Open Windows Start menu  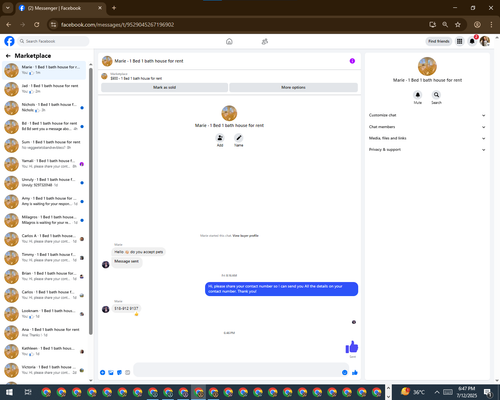coord(9,392)
